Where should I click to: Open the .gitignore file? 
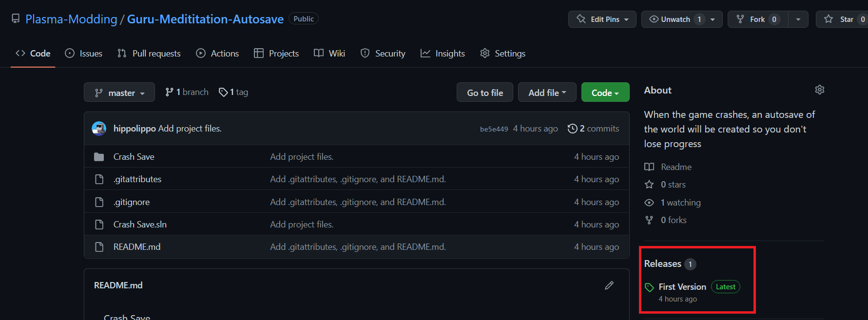[132, 202]
